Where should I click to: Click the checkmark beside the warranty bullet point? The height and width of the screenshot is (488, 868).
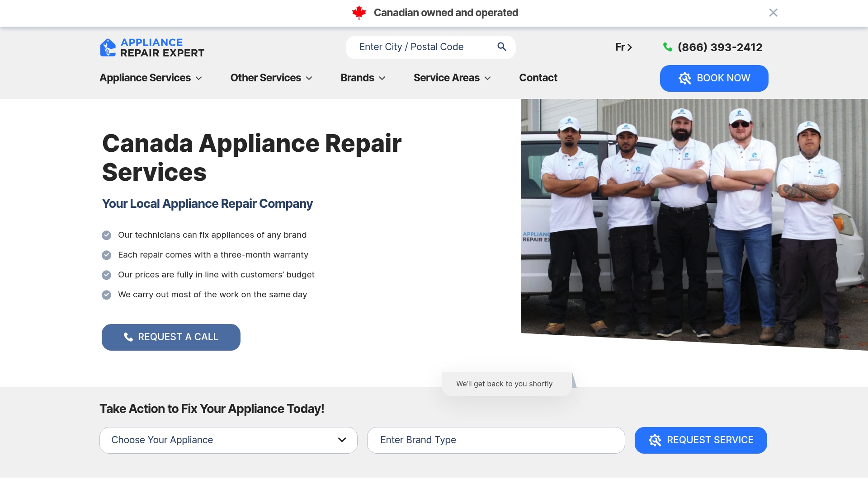point(107,255)
